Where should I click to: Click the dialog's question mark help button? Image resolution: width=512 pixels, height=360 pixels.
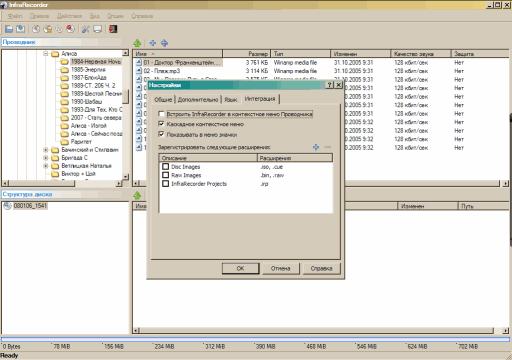click(329, 85)
